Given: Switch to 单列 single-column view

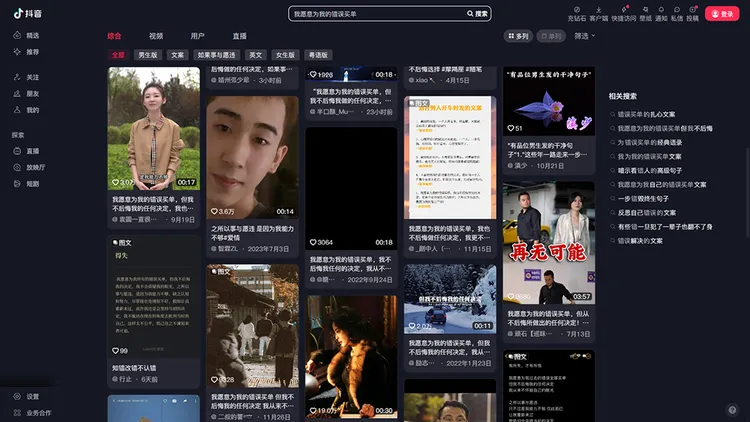Looking at the screenshot, I should click(551, 36).
